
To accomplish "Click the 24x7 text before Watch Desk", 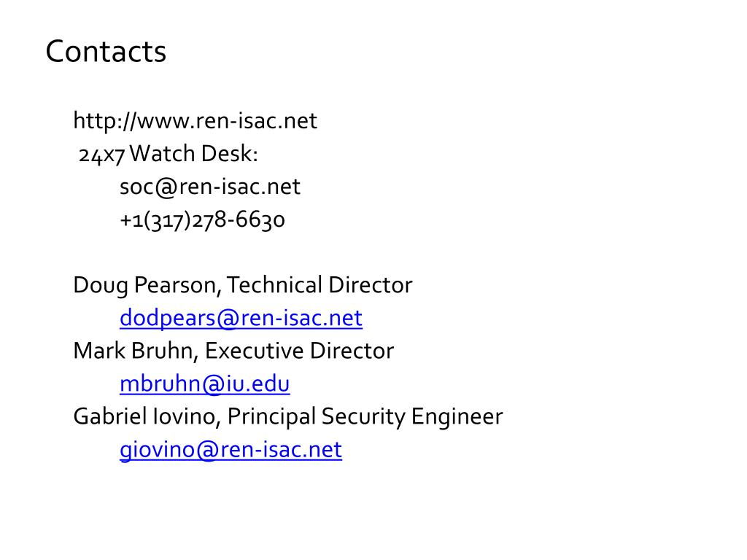I will click(x=101, y=155).
